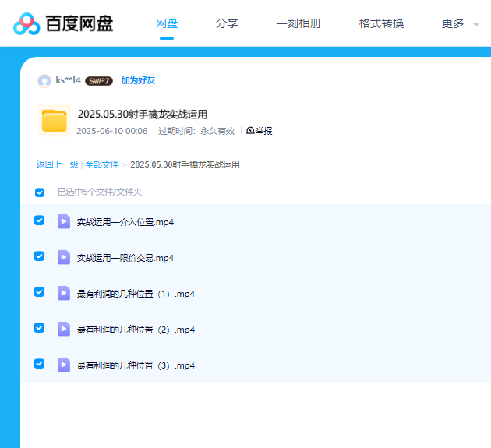Uncheck the 最有利润的几种位置（2）.mp4 checkbox
The image size is (491, 448).
40,328
